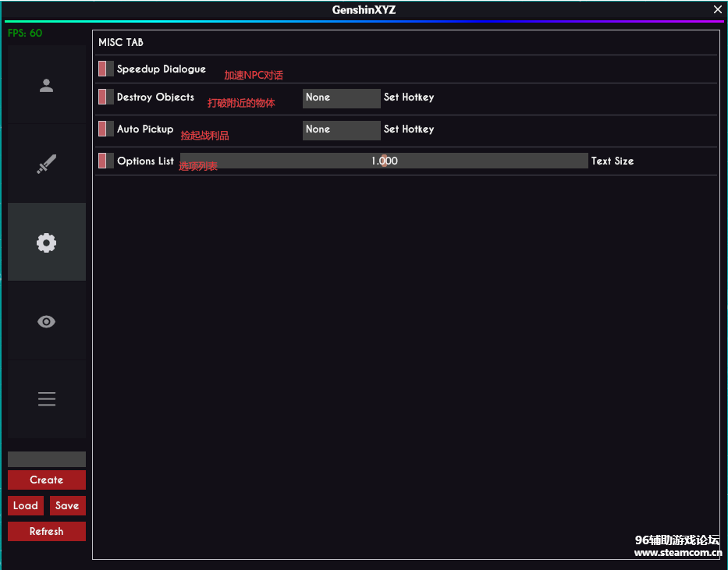The height and width of the screenshot is (570, 728).
Task: Click the Destroy Objects hotkey field
Action: click(341, 98)
